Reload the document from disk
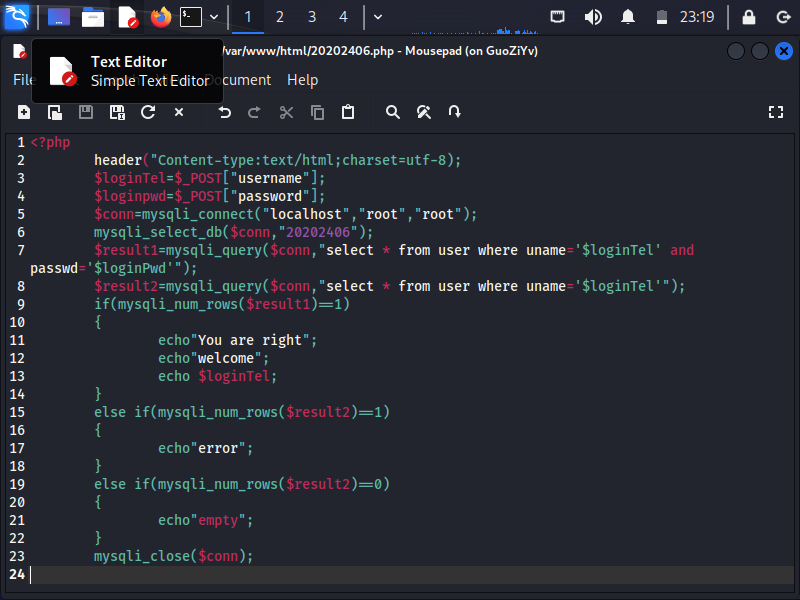This screenshot has width=800, height=600. [148, 112]
